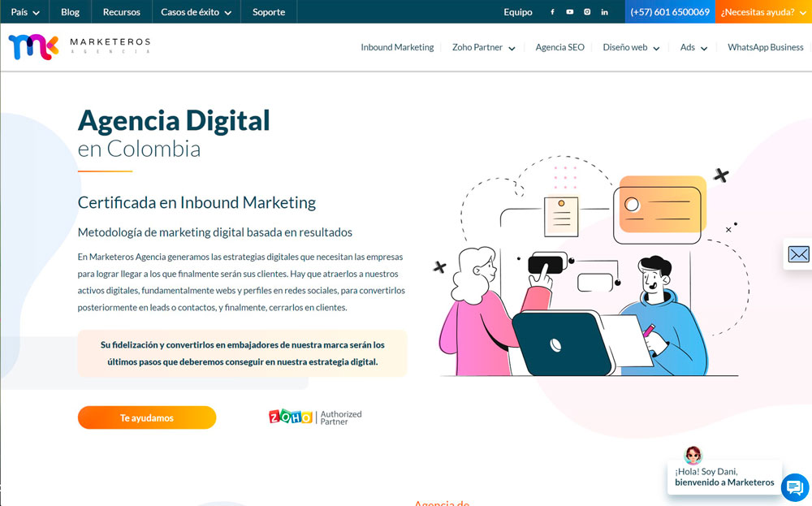Image resolution: width=812 pixels, height=506 pixels.
Task: Click the Instagram icon
Action: 587,12
